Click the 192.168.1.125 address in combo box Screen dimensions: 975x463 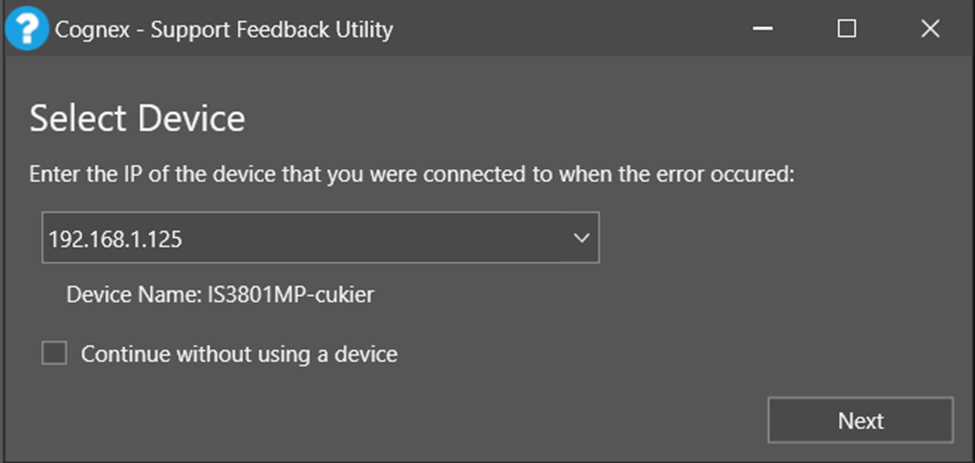[115, 239]
